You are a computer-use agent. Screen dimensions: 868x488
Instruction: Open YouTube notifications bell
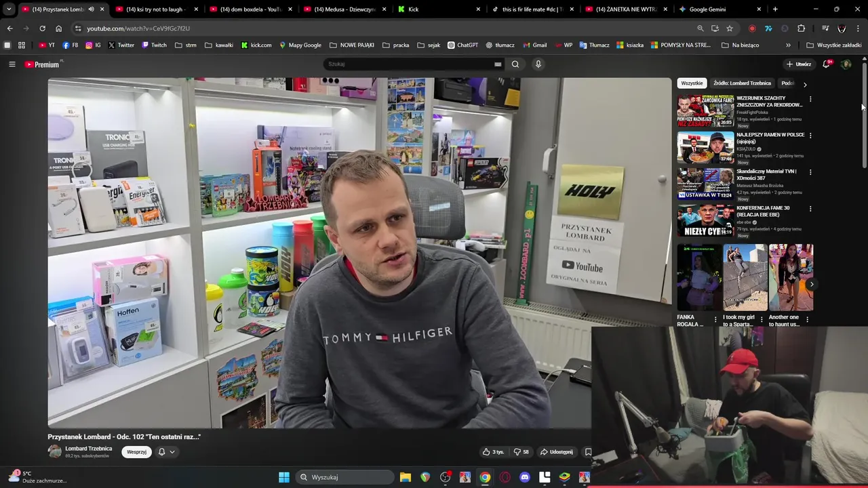click(827, 64)
